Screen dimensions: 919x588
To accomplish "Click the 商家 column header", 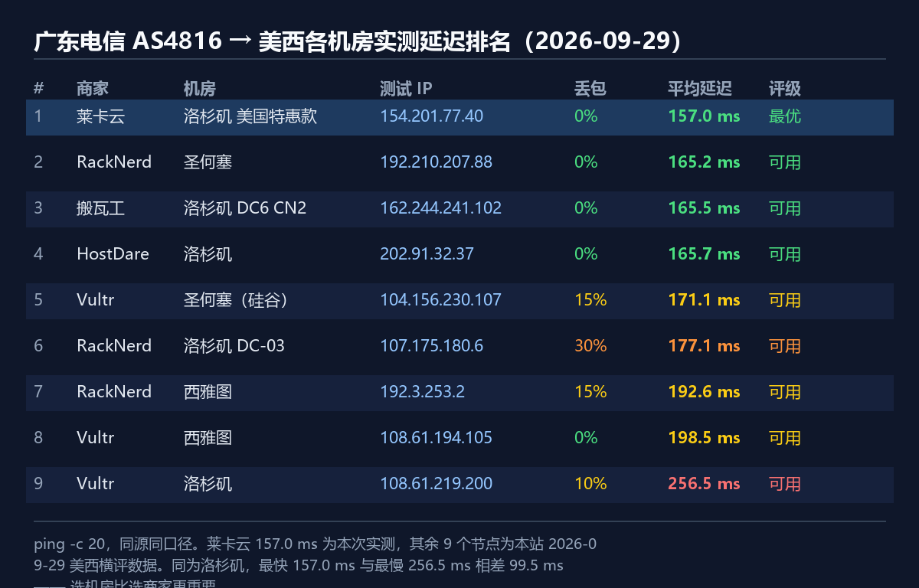I will pyautogui.click(x=93, y=89).
